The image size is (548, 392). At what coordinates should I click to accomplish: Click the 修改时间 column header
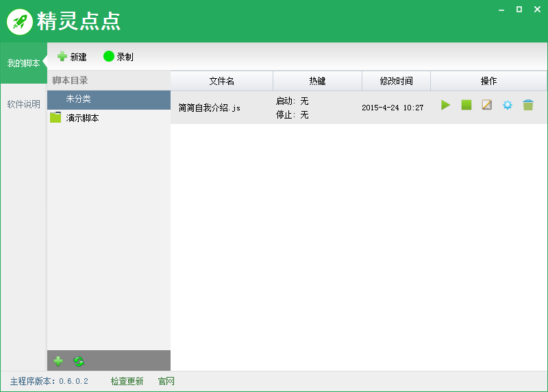pos(396,81)
